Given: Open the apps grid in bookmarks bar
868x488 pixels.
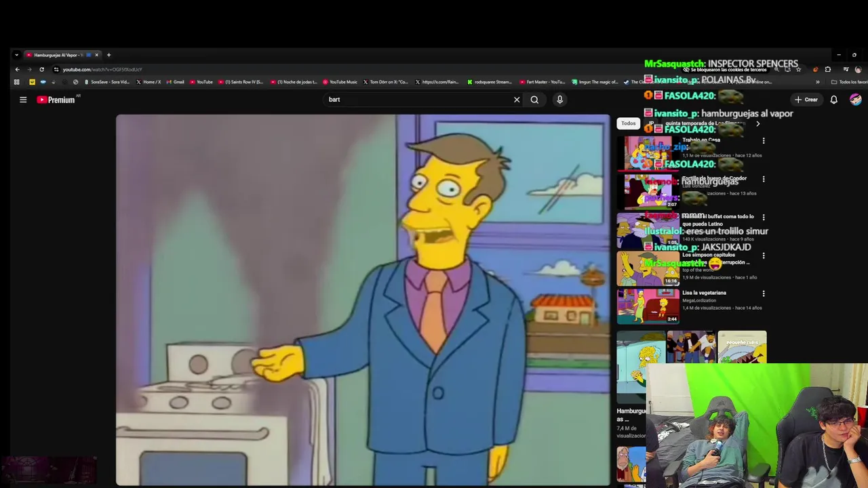Looking at the screenshot, I should click(x=16, y=82).
